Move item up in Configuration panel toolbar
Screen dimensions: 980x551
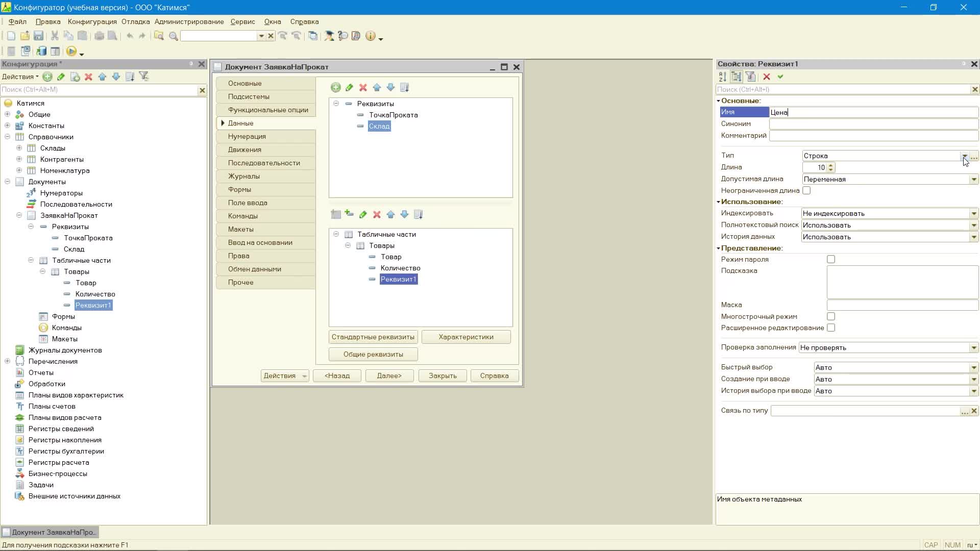(x=102, y=77)
